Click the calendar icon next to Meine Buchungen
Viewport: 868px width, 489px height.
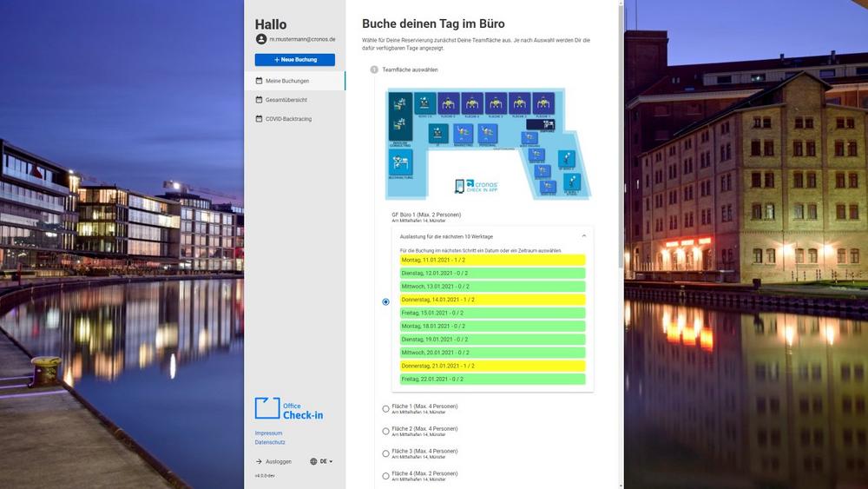coord(259,81)
